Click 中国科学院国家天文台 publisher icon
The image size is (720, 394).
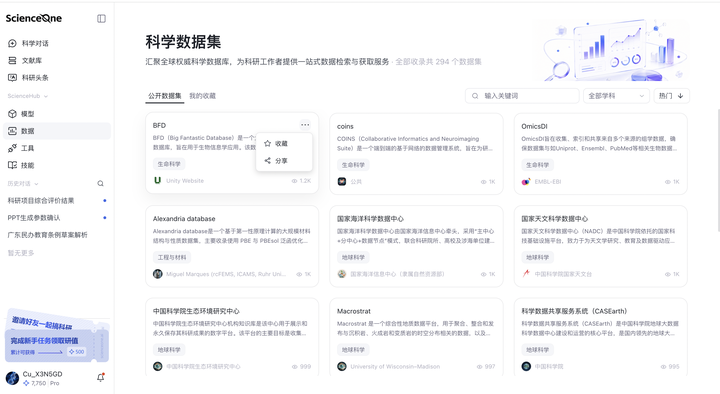coord(526,274)
